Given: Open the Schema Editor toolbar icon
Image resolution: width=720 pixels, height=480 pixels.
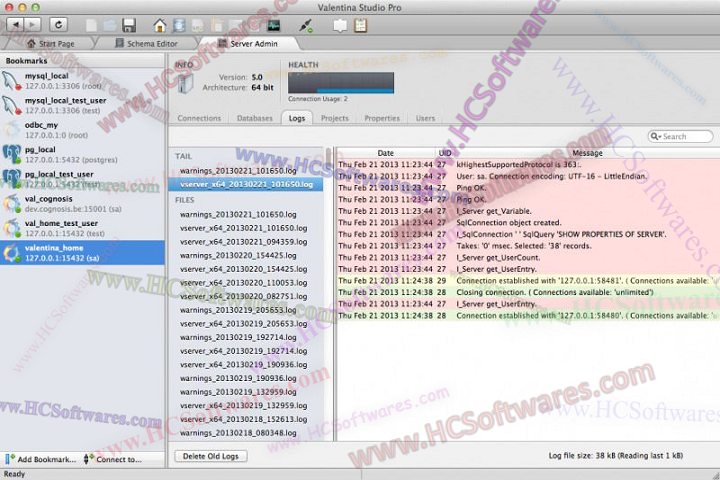Looking at the screenshot, I should click(x=179, y=25).
